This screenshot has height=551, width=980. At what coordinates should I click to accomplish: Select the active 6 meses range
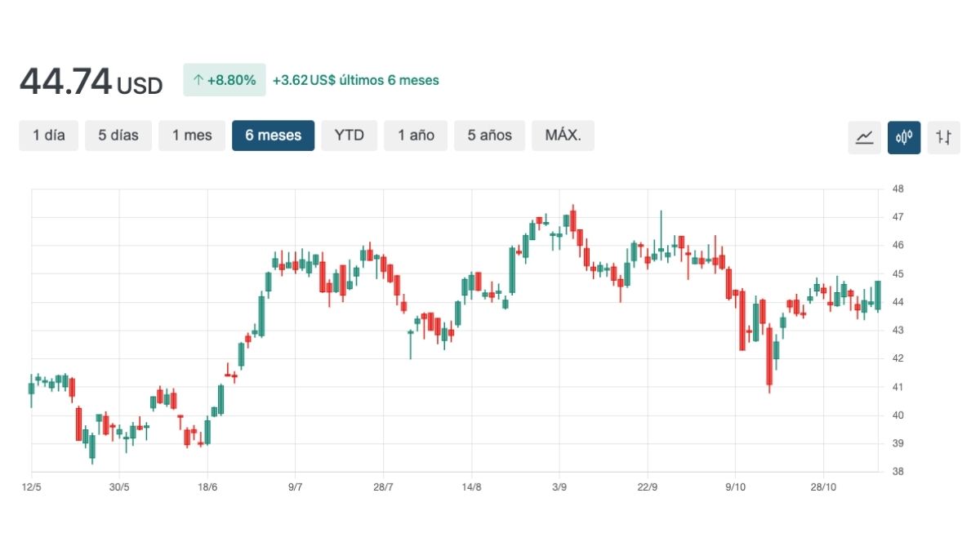(x=273, y=136)
